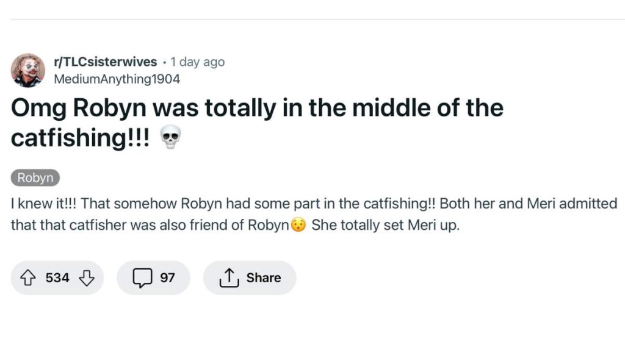Image resolution: width=625 pixels, height=364 pixels.
Task: Click the skull emoji in the title
Action: tap(170, 138)
